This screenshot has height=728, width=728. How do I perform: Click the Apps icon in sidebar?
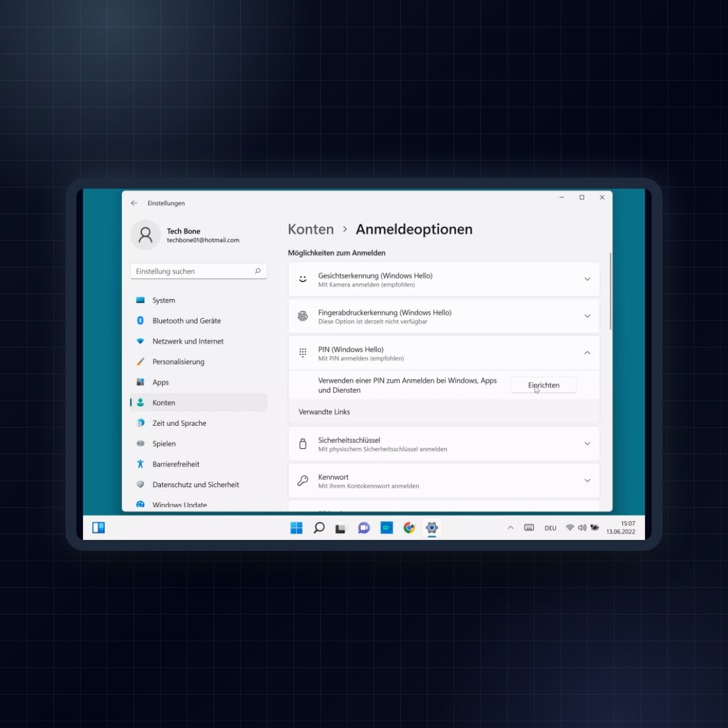[140, 382]
